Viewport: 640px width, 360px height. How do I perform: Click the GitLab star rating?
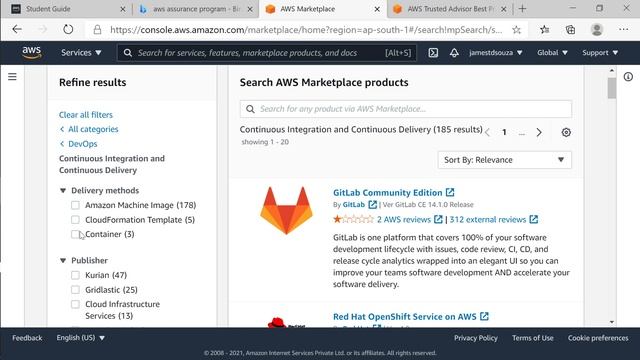pyautogui.click(x=353, y=220)
